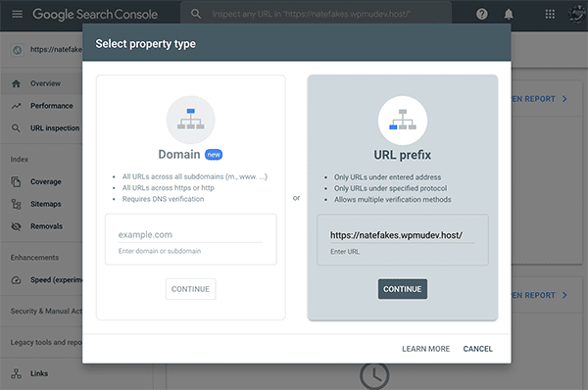Open the notifications bell
Image resolution: width=588 pixels, height=390 pixels.
click(509, 15)
